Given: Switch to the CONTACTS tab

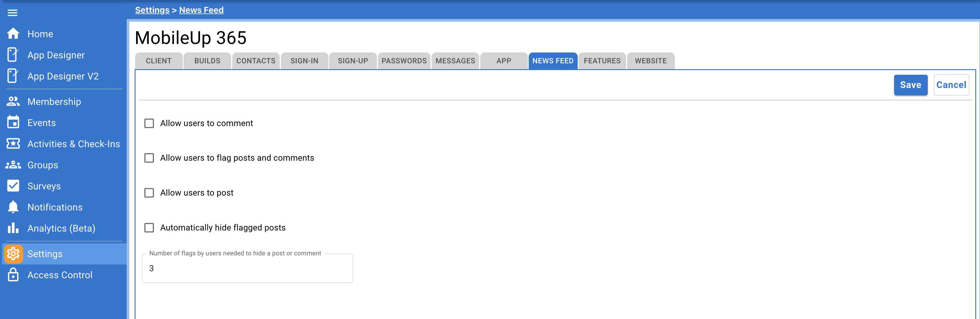Looking at the screenshot, I should [256, 61].
